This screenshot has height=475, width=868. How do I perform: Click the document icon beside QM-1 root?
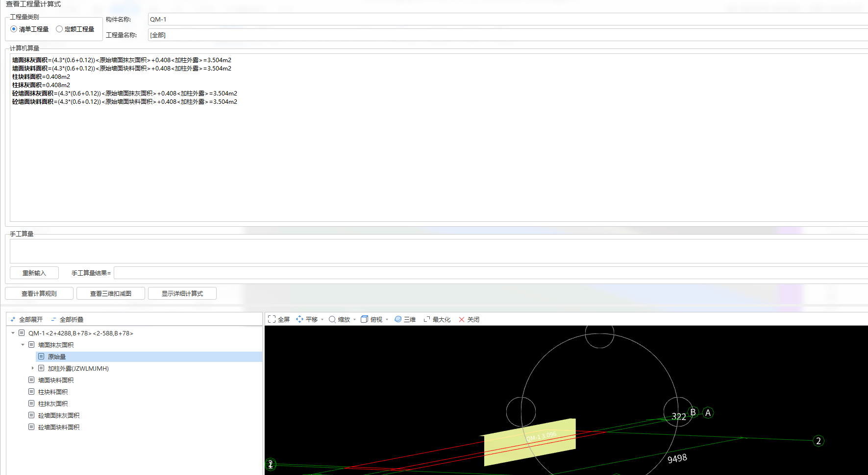22,333
